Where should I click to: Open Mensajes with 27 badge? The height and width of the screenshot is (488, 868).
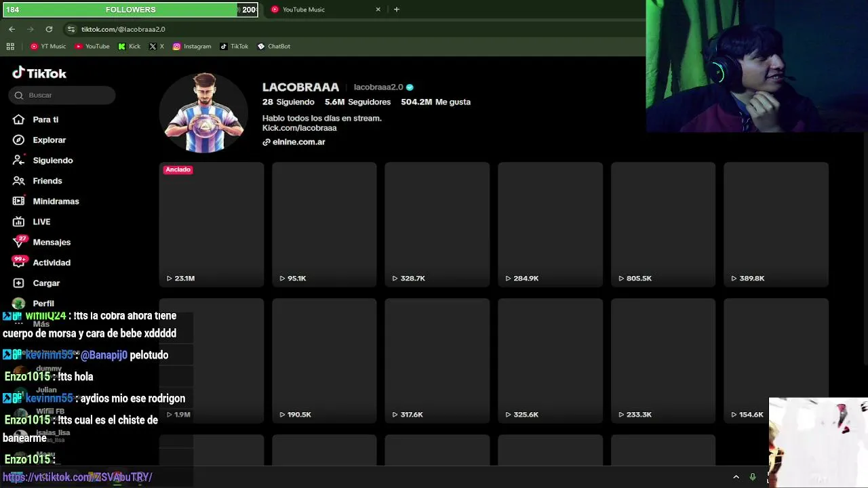42,242
